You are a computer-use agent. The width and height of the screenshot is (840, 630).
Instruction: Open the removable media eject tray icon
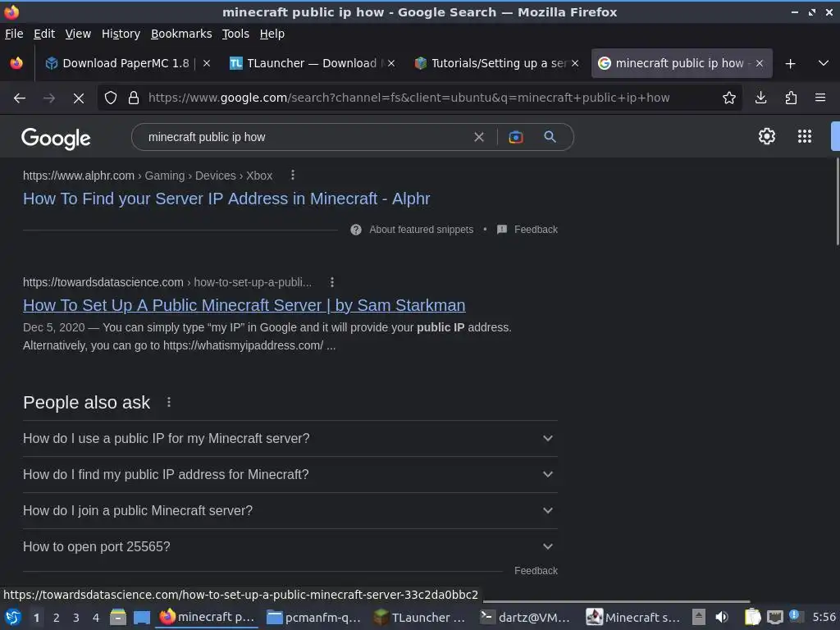click(699, 617)
